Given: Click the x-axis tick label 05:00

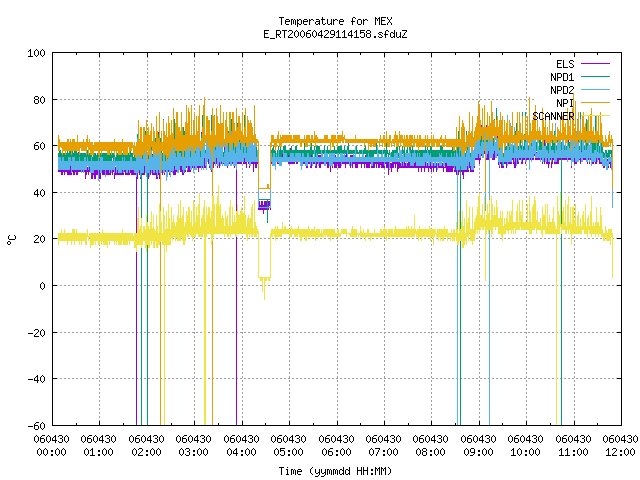Looking at the screenshot, I should (x=289, y=452).
